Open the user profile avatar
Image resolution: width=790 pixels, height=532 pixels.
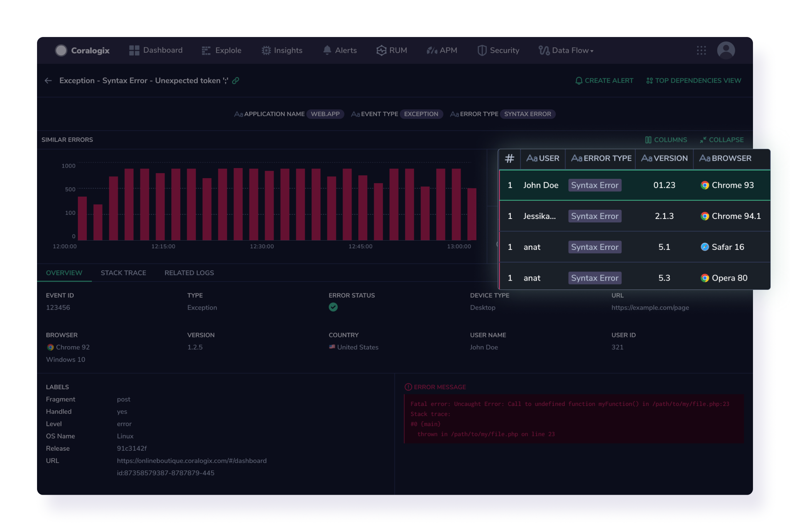726,51
